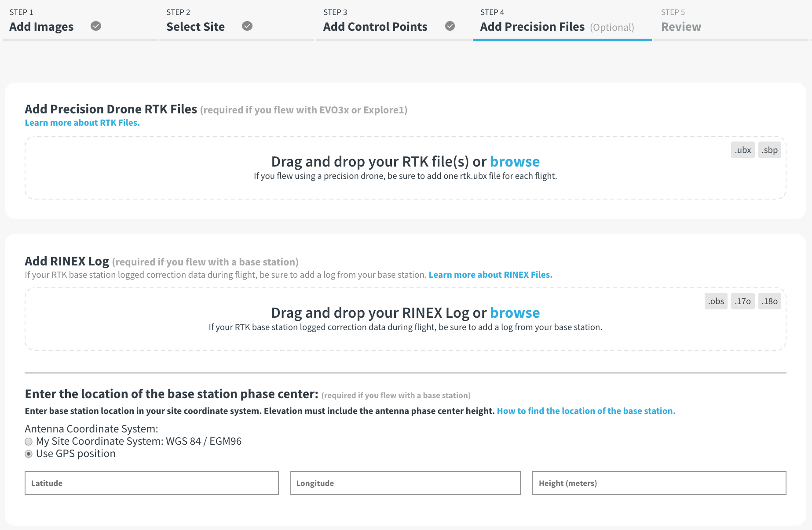
Task: Select Use GPS position radio button
Action: point(29,454)
